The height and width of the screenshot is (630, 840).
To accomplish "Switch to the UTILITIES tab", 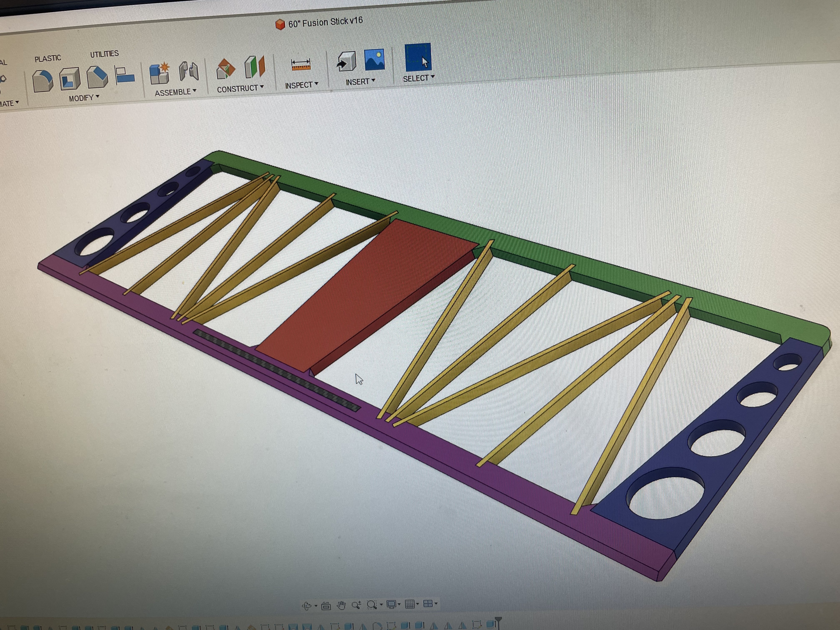I will (104, 54).
